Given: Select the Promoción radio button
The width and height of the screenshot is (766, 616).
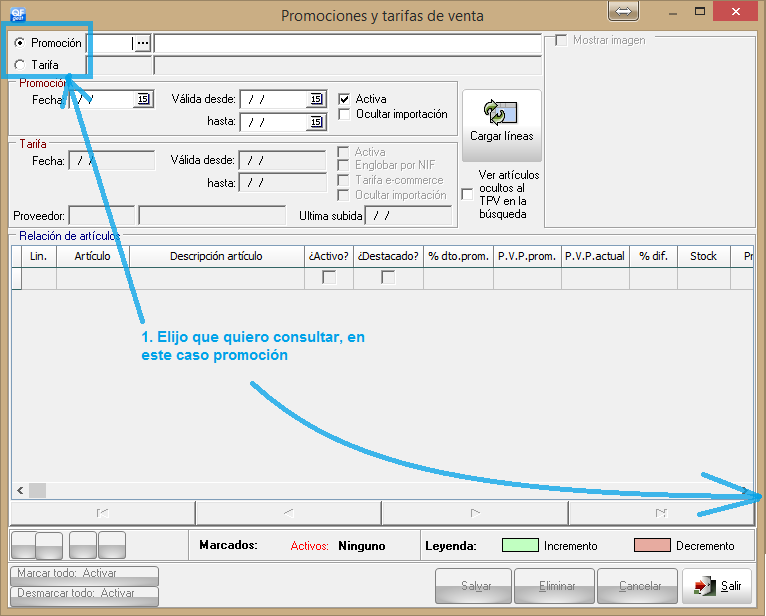Looking at the screenshot, I should pyautogui.click(x=20, y=43).
